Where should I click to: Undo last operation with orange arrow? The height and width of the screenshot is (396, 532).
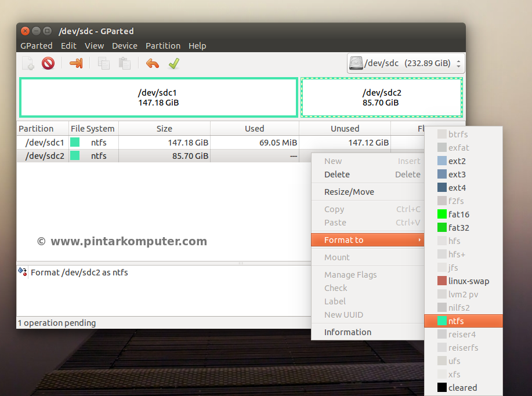(x=153, y=63)
